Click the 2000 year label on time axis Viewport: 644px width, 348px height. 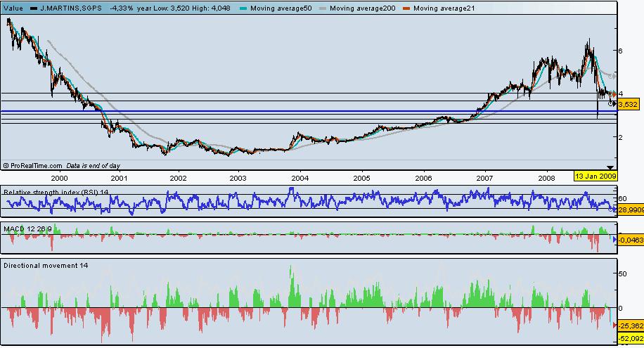click(x=59, y=179)
